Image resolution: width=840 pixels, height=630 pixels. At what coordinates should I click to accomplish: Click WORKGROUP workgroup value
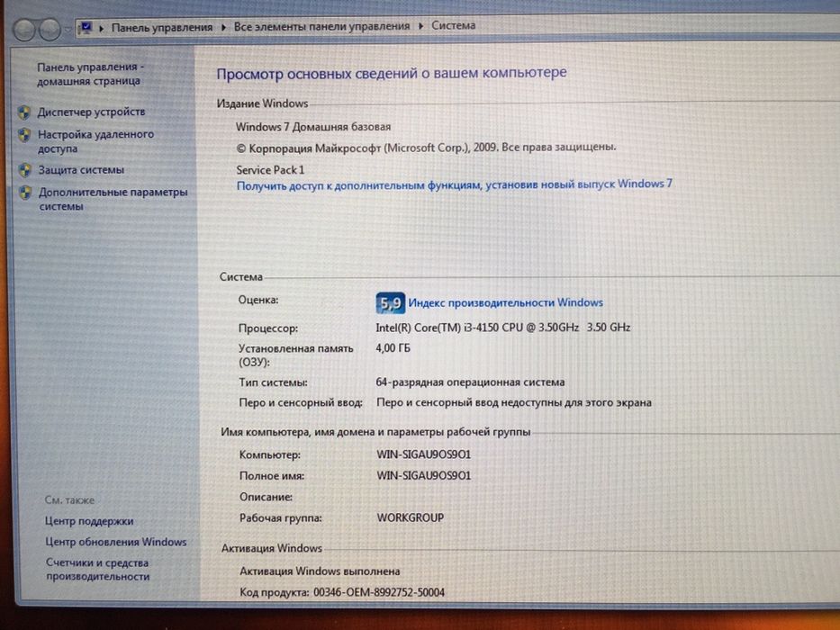pyautogui.click(x=411, y=518)
